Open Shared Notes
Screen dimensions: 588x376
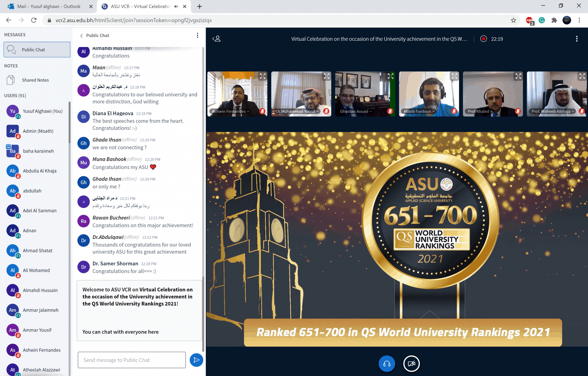[35, 80]
